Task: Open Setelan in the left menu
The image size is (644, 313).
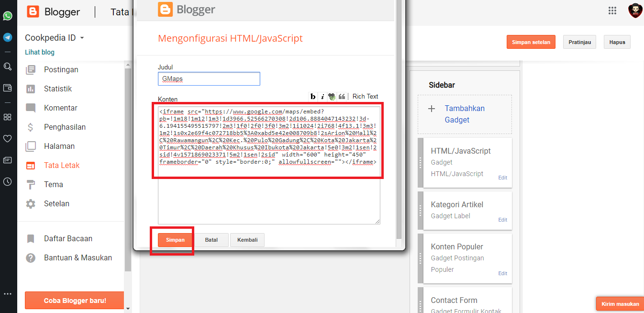Action: point(56,203)
